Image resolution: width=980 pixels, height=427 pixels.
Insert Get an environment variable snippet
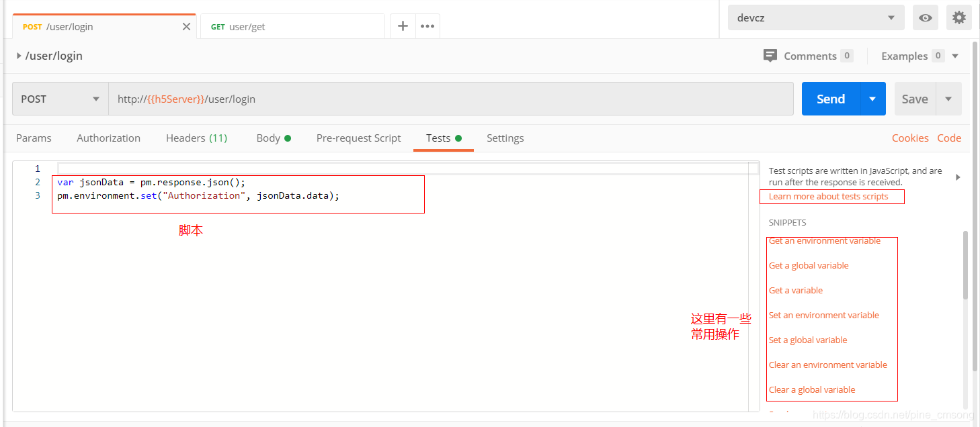coord(825,240)
